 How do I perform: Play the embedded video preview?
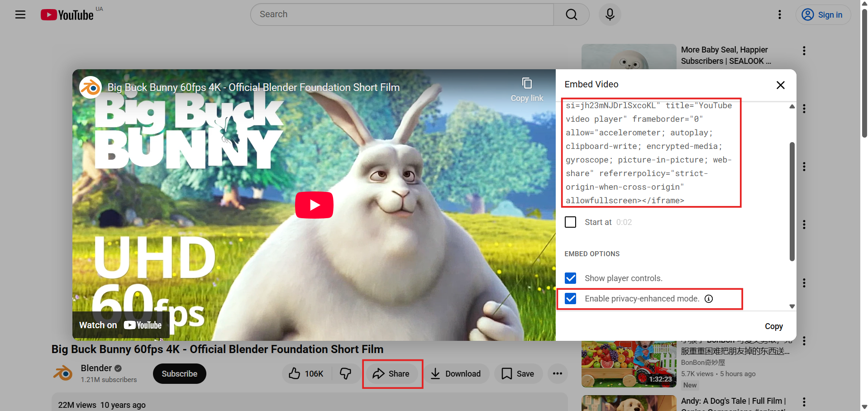click(x=314, y=205)
